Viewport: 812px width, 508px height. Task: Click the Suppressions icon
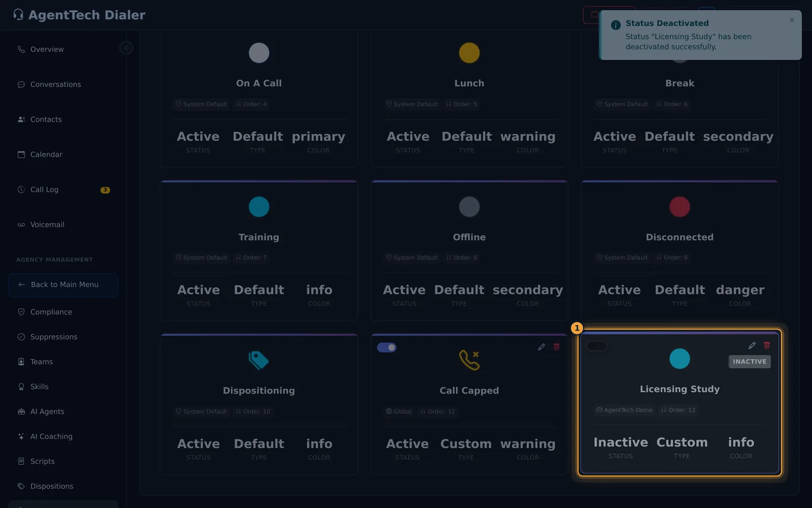point(21,337)
